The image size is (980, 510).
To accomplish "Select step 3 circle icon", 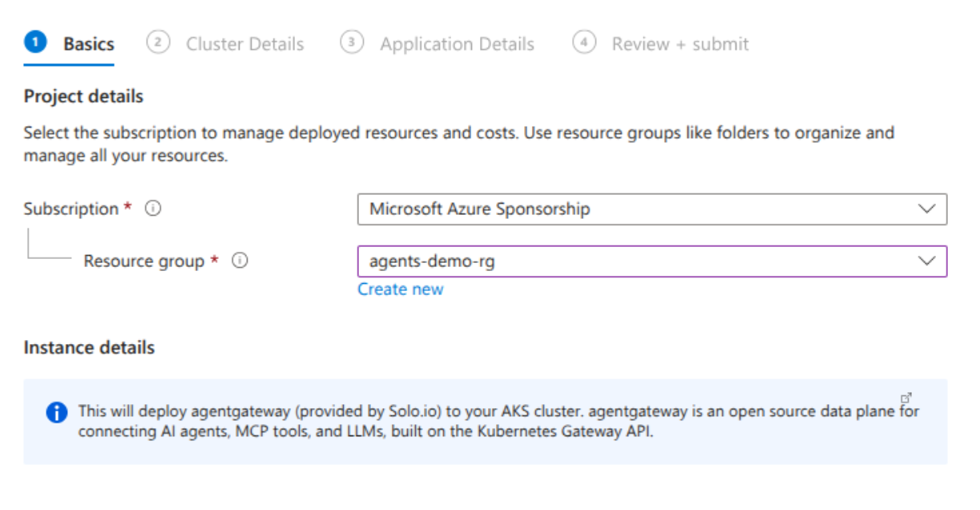I will tap(352, 42).
